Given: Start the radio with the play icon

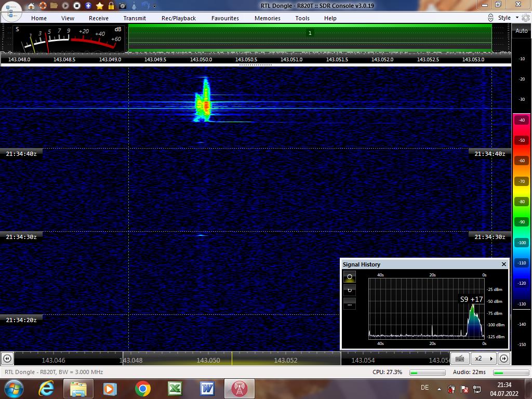Looking at the screenshot, I should [65, 5].
